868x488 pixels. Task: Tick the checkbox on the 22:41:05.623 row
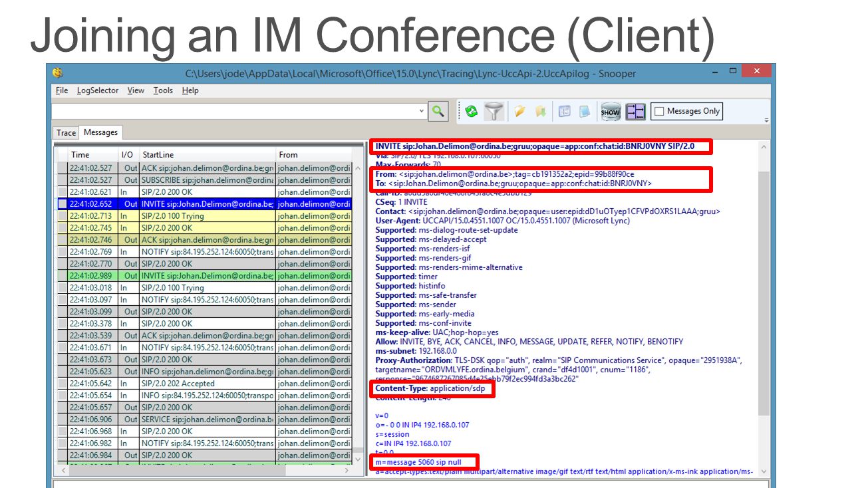click(x=63, y=372)
